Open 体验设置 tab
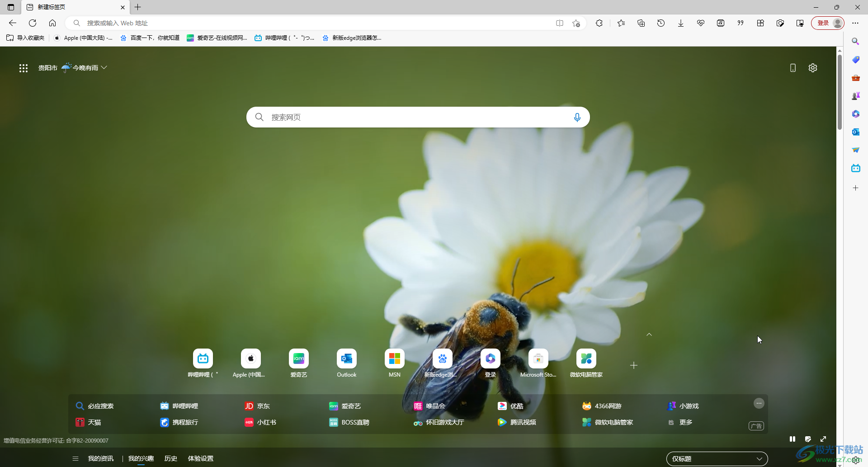This screenshot has height=467, width=868. tap(201, 458)
